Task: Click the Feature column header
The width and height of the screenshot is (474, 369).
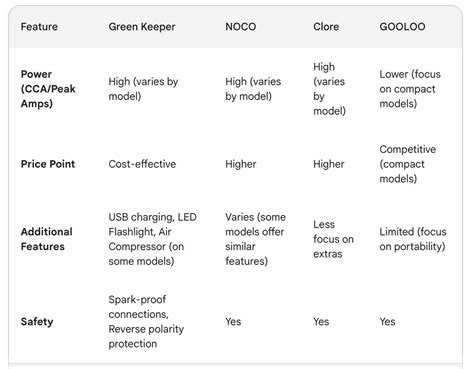Action: 39,27
